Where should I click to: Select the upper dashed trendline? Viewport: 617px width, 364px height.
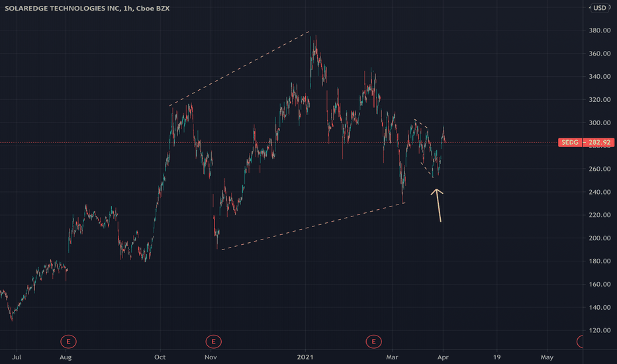point(240,68)
